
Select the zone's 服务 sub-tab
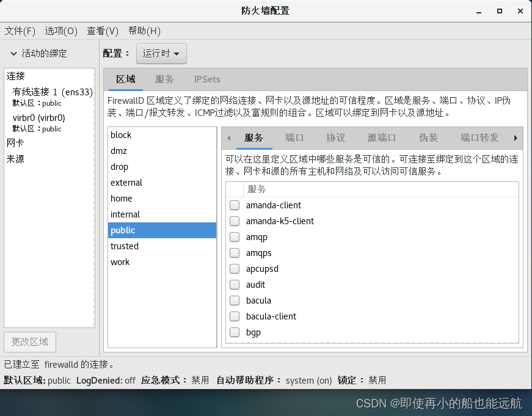pyautogui.click(x=254, y=138)
